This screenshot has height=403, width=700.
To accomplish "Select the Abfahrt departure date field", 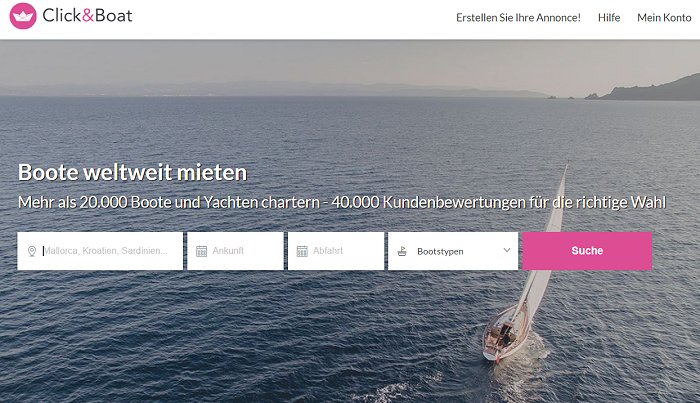I will click(336, 251).
